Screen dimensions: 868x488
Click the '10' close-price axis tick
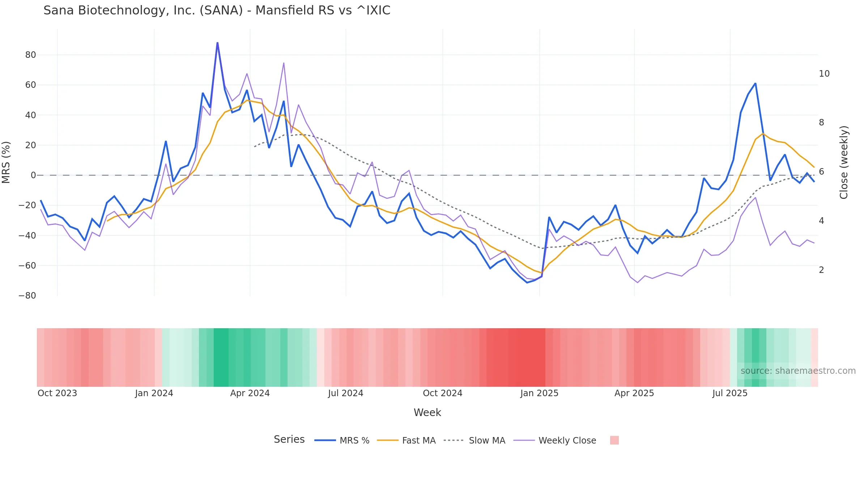coord(824,74)
